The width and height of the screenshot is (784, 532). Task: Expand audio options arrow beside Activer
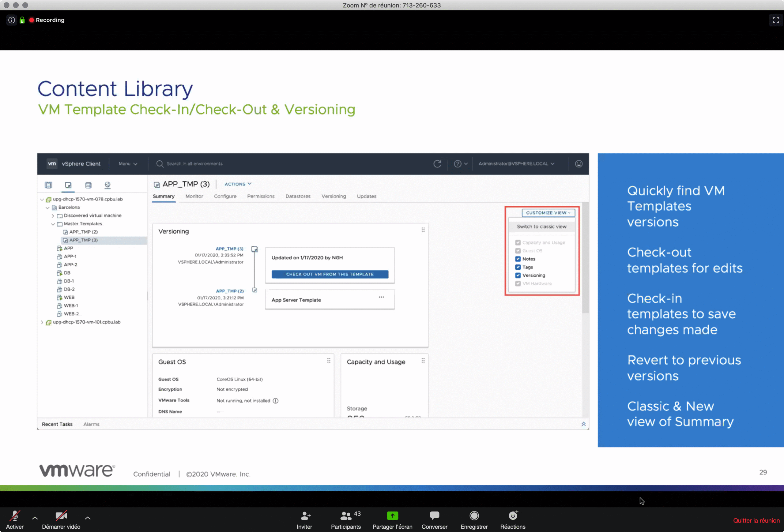coord(35,518)
